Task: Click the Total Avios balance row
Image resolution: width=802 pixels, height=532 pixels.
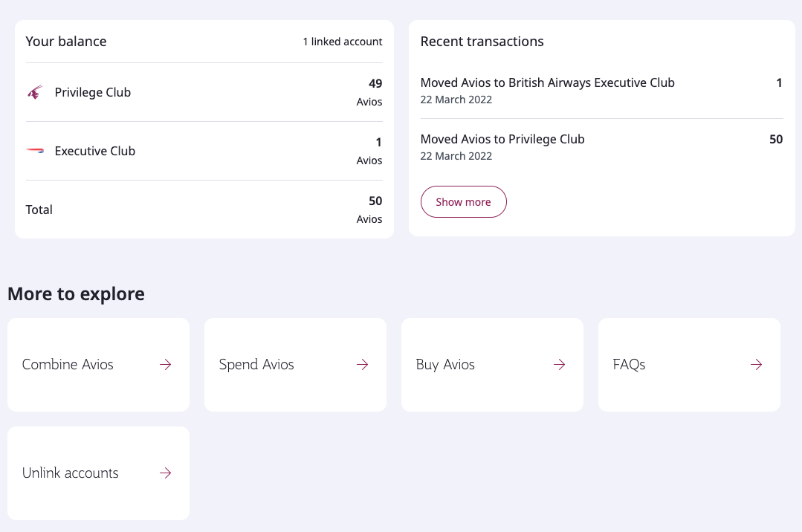Action: point(204,210)
